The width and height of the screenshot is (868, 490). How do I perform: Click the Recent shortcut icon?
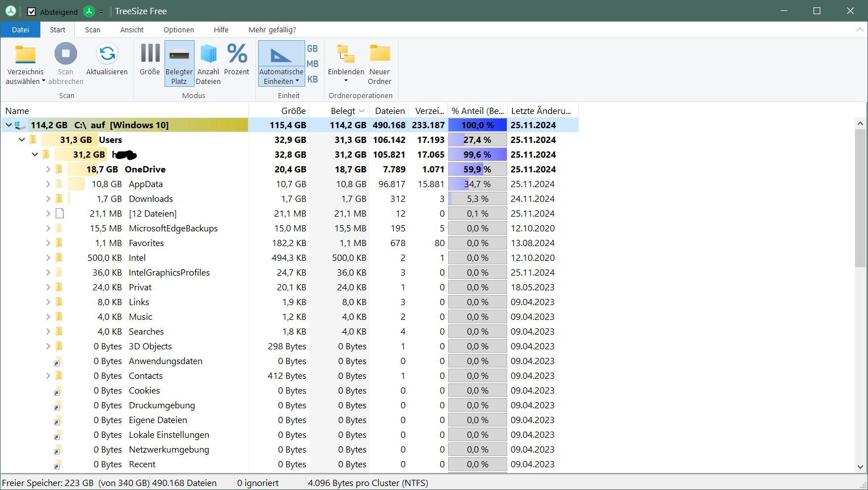(x=58, y=464)
